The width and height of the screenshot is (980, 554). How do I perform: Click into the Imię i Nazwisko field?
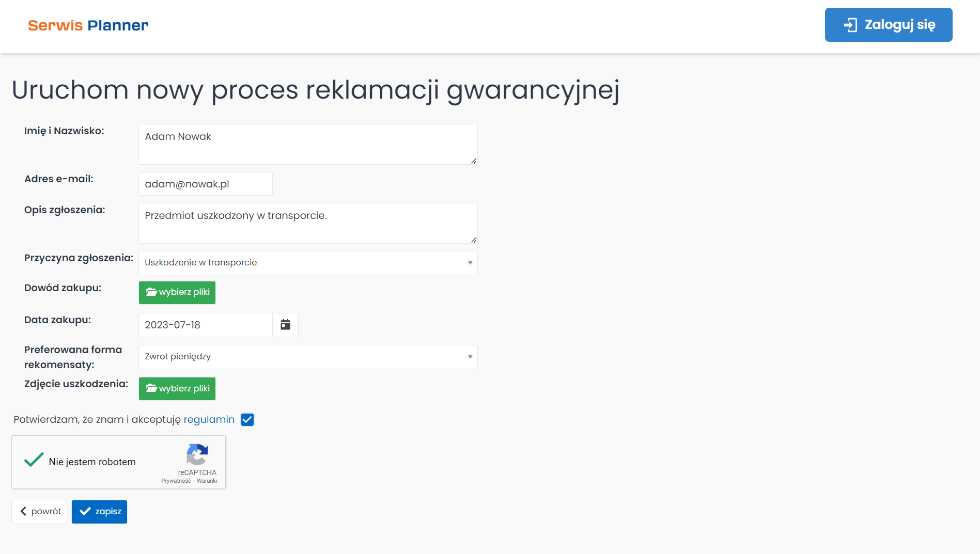(x=308, y=144)
